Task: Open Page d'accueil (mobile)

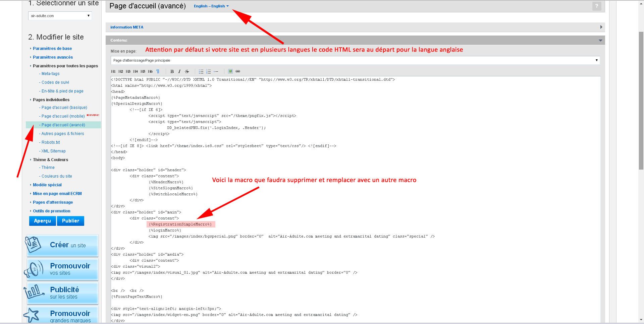Action: tap(63, 116)
